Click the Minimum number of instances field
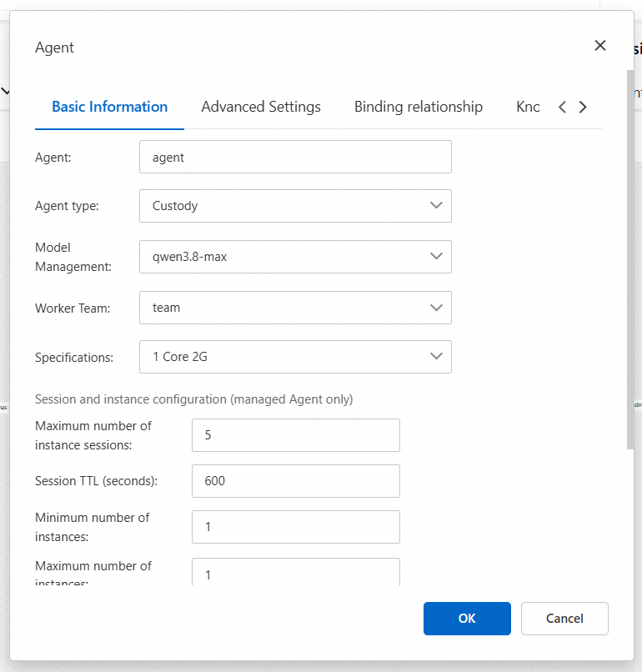This screenshot has width=642, height=672. [x=296, y=527]
